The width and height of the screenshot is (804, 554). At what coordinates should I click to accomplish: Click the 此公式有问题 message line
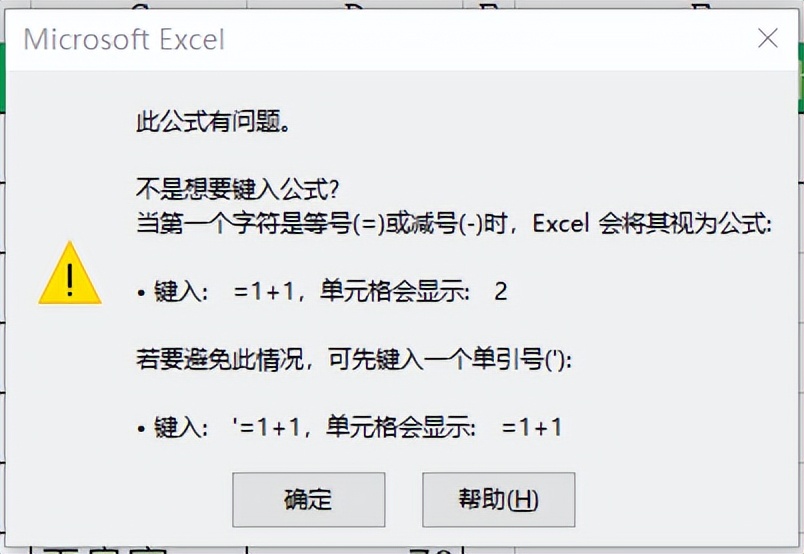coord(213,122)
